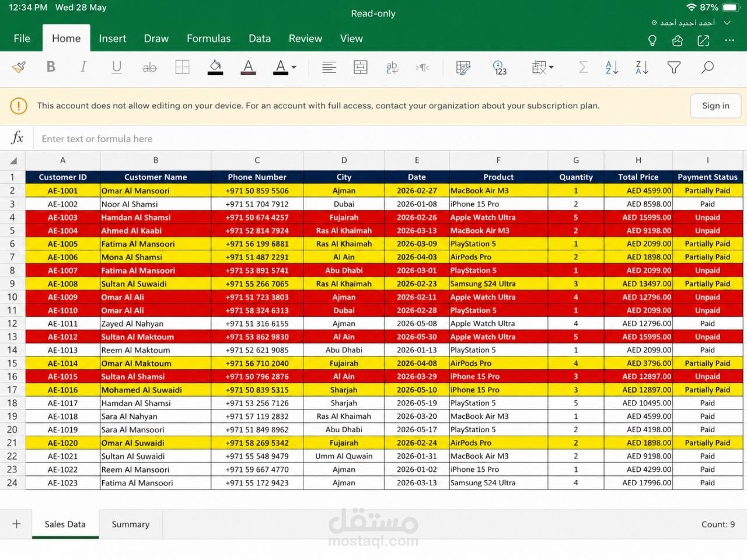The height and width of the screenshot is (560, 747).
Task: Open the font color dropdown arrow
Action: (x=294, y=68)
